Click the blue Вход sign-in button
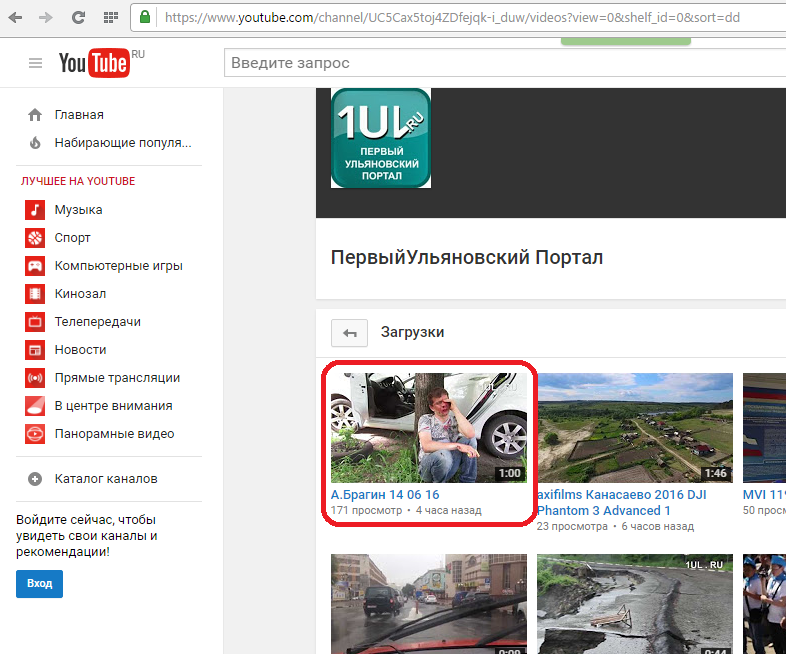 (x=40, y=584)
